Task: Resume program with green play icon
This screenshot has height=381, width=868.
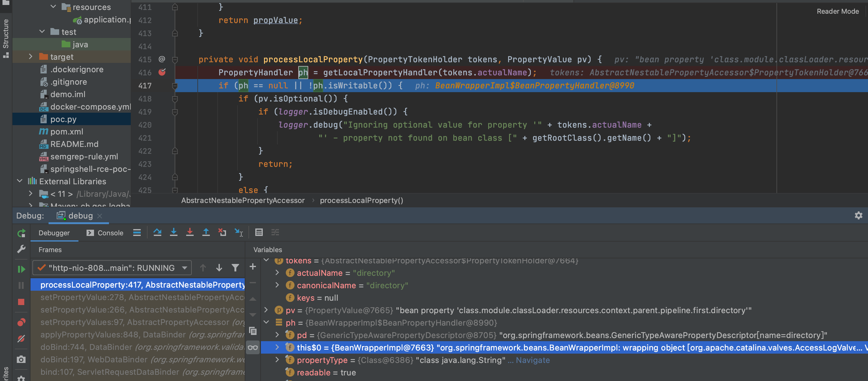Action: (x=21, y=269)
